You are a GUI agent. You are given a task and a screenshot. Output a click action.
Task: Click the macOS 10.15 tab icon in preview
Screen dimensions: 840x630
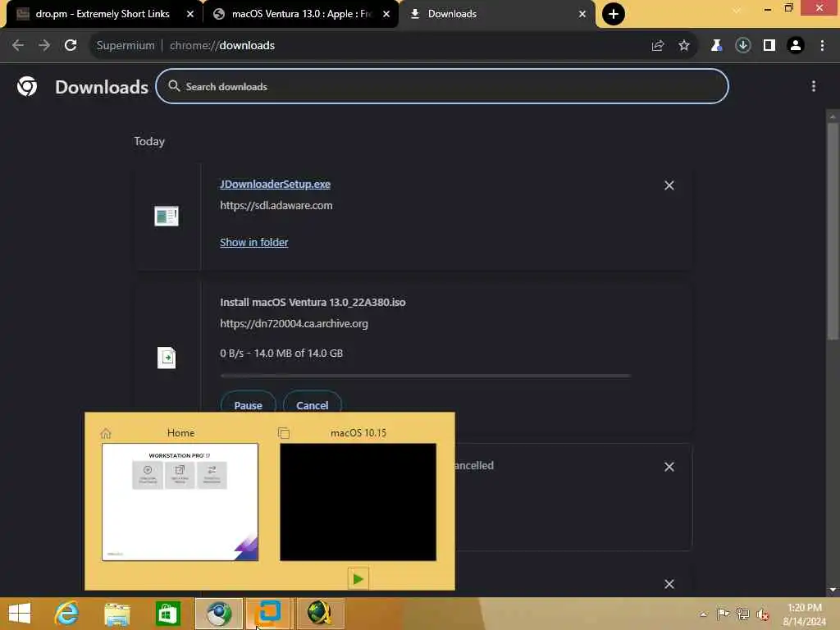coord(284,433)
